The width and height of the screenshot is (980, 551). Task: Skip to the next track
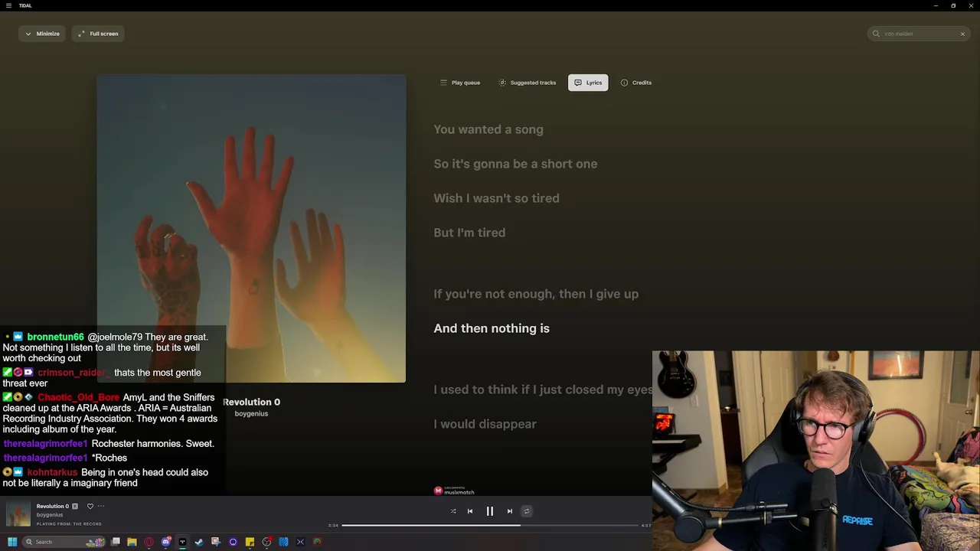(x=510, y=511)
